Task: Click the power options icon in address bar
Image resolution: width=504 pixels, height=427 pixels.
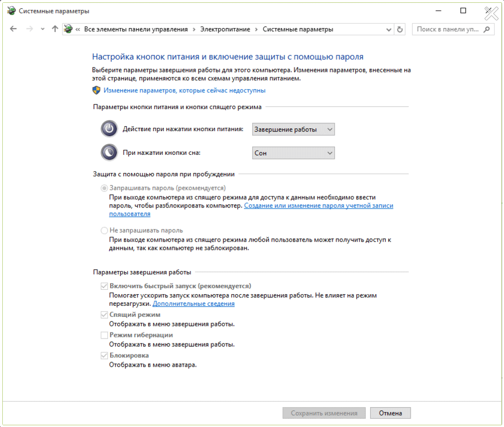Action: point(68,29)
